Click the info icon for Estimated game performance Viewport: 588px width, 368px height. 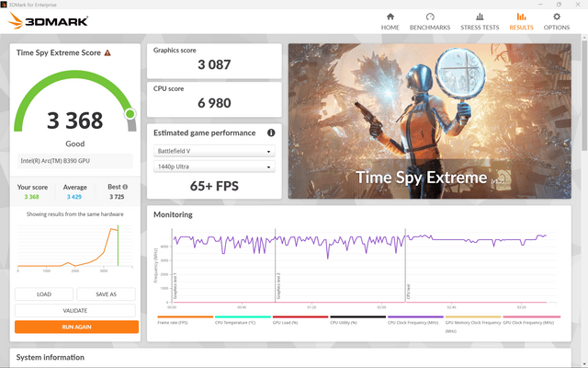[x=271, y=132]
